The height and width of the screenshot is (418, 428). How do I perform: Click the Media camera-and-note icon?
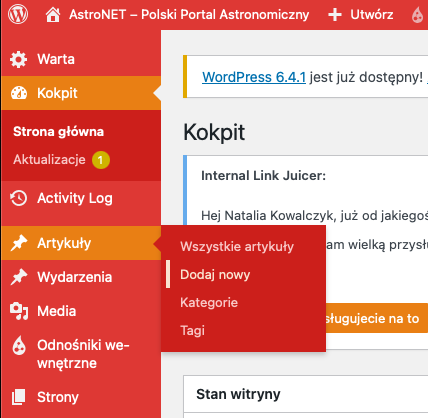click(x=19, y=311)
